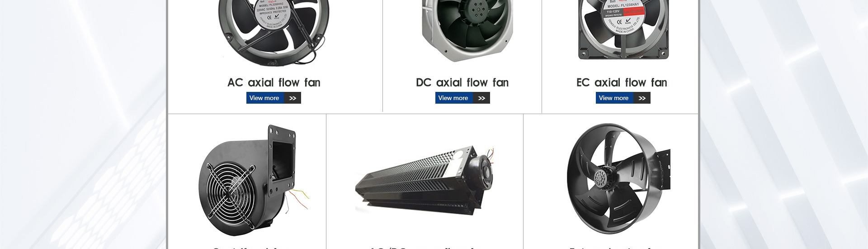Open the AC axial flow fan title link
This screenshot has width=868, height=249.
[274, 82]
